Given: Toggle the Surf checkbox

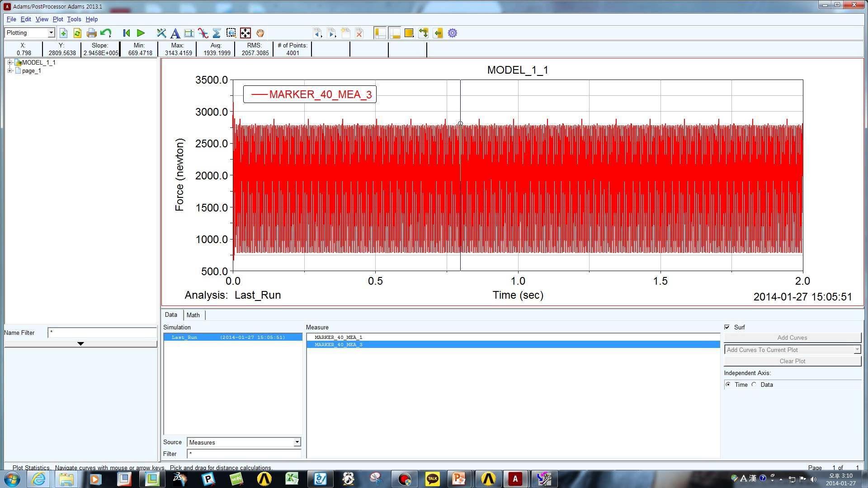Looking at the screenshot, I should coord(727,327).
